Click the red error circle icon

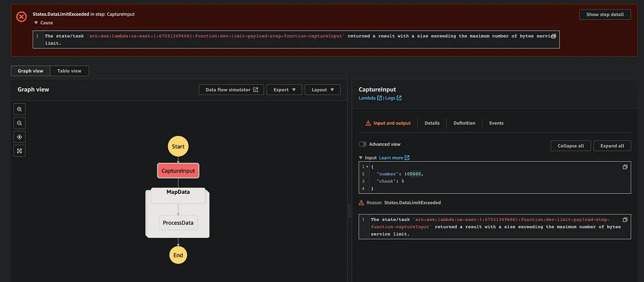[x=22, y=17]
